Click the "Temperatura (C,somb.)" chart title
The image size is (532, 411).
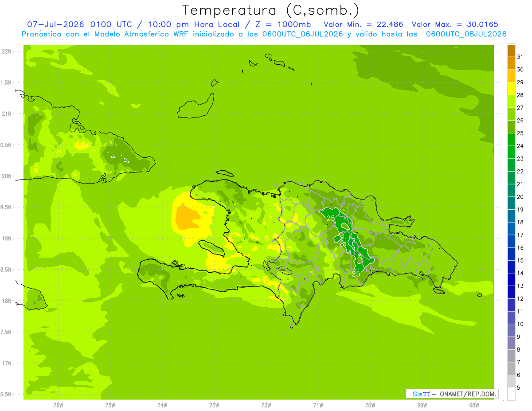click(x=270, y=10)
